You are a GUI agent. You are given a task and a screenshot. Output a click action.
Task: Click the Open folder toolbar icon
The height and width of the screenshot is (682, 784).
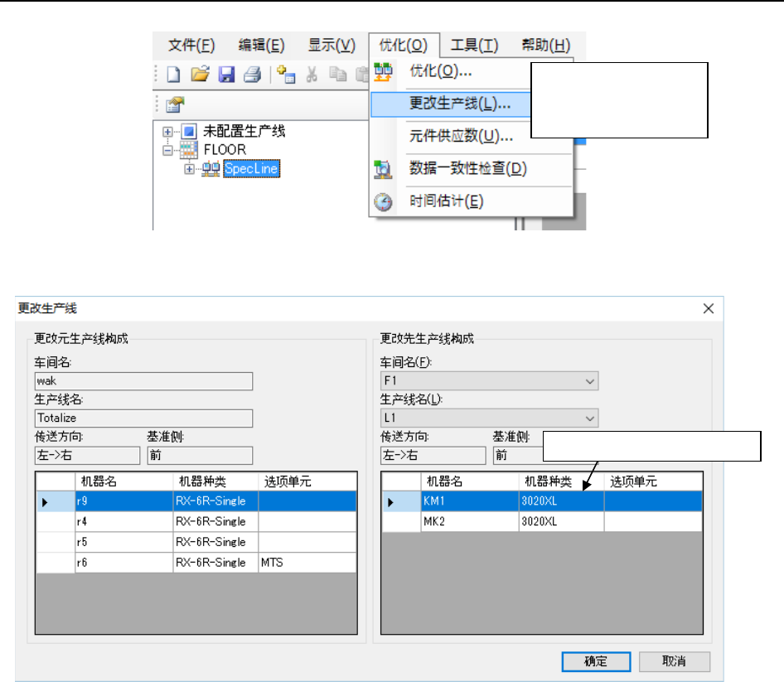200,75
